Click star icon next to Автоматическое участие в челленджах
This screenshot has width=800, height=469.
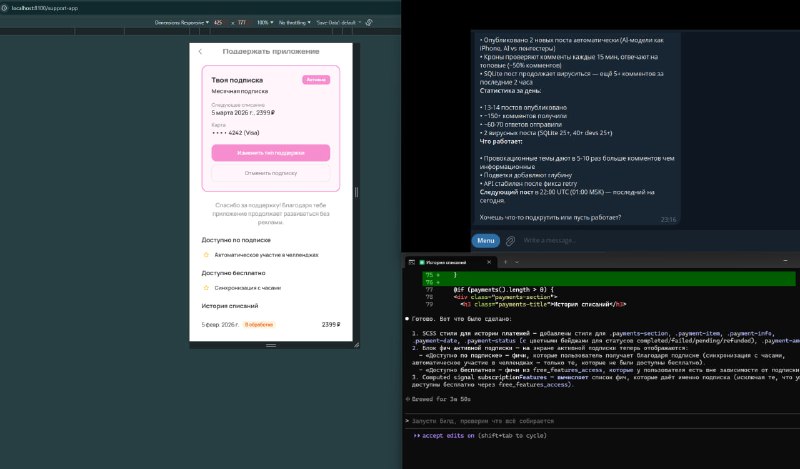(206, 255)
